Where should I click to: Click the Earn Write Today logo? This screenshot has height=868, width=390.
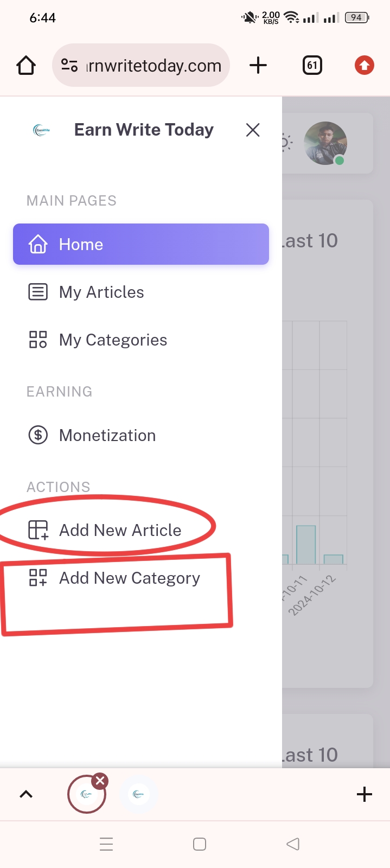coord(42,130)
